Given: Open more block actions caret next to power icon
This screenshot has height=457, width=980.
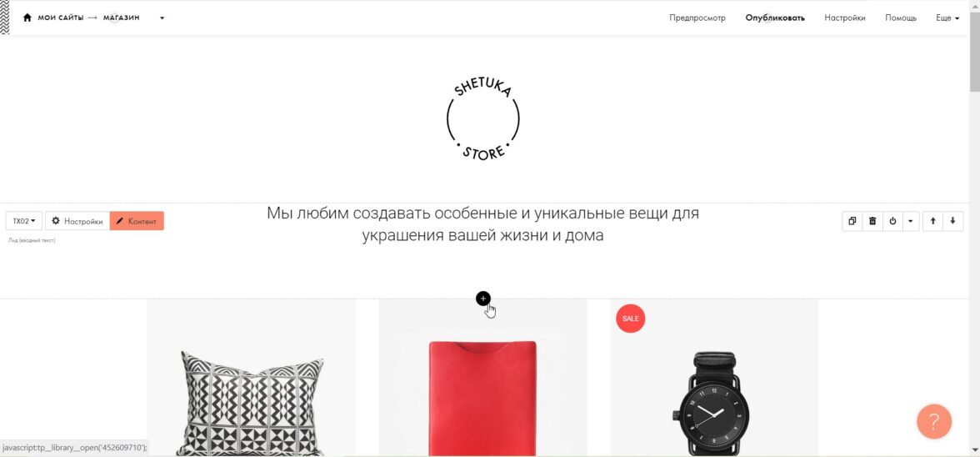Looking at the screenshot, I should pyautogui.click(x=910, y=221).
